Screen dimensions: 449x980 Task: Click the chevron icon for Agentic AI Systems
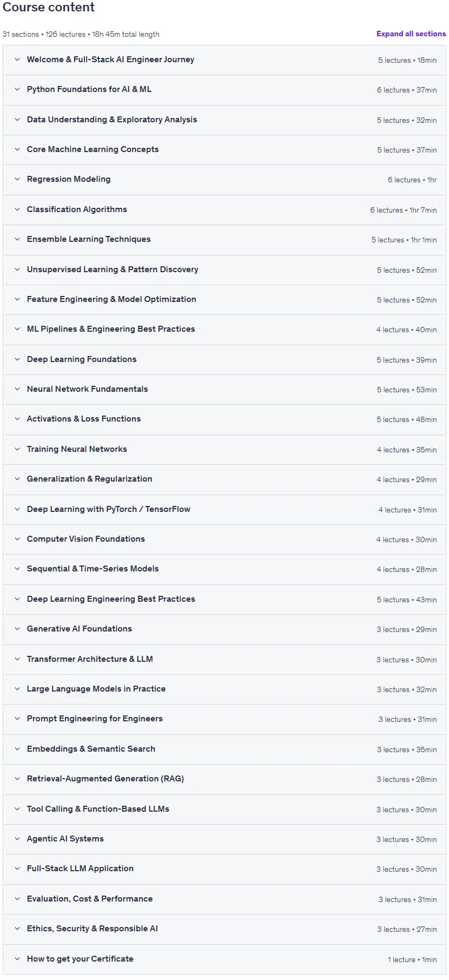[x=17, y=839]
